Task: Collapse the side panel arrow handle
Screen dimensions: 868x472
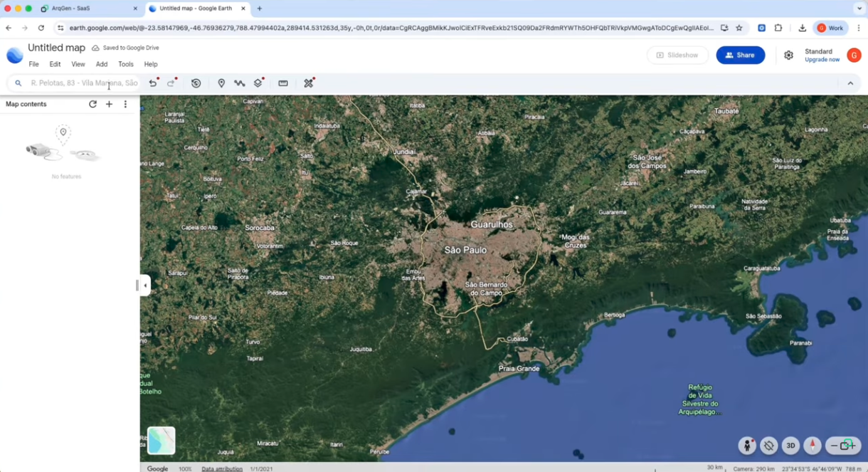Action: 145,285
